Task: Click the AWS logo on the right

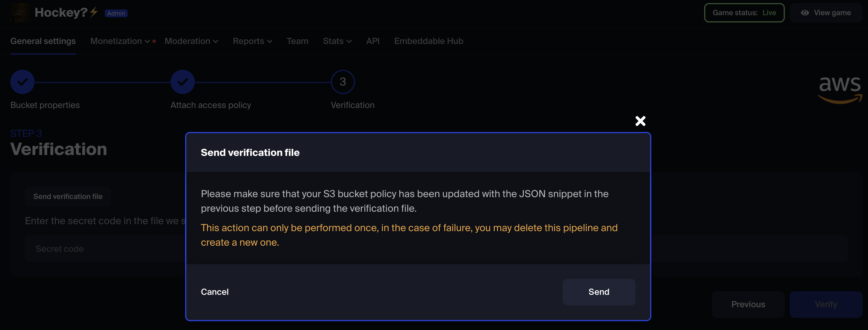Action: coord(839,89)
